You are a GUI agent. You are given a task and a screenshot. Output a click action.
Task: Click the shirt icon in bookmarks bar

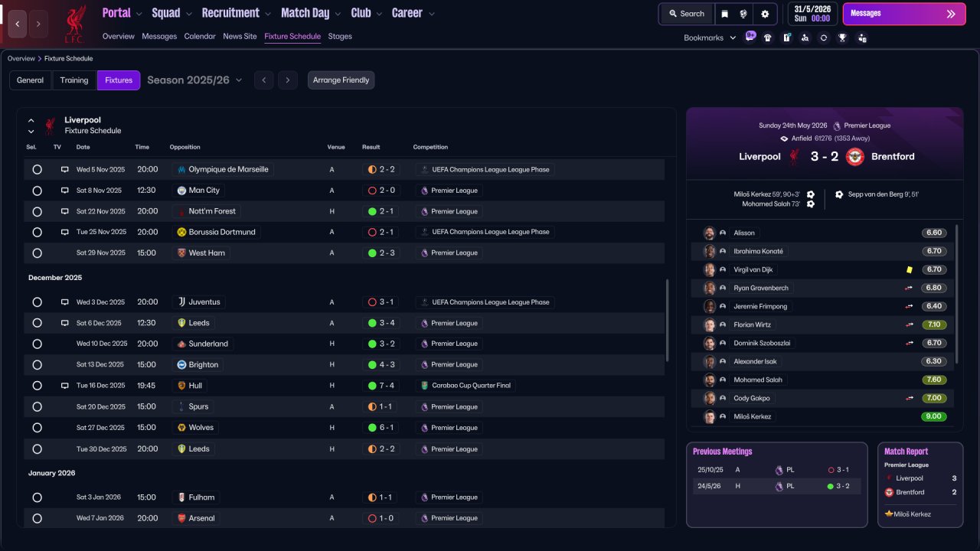[768, 37]
